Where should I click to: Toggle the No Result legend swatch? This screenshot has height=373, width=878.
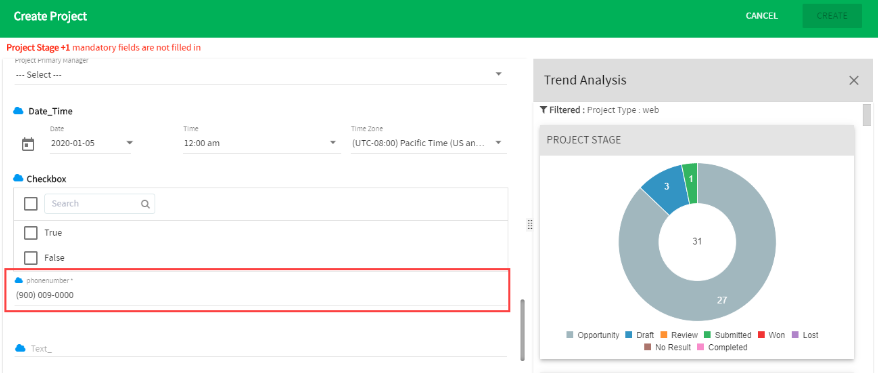click(x=648, y=347)
